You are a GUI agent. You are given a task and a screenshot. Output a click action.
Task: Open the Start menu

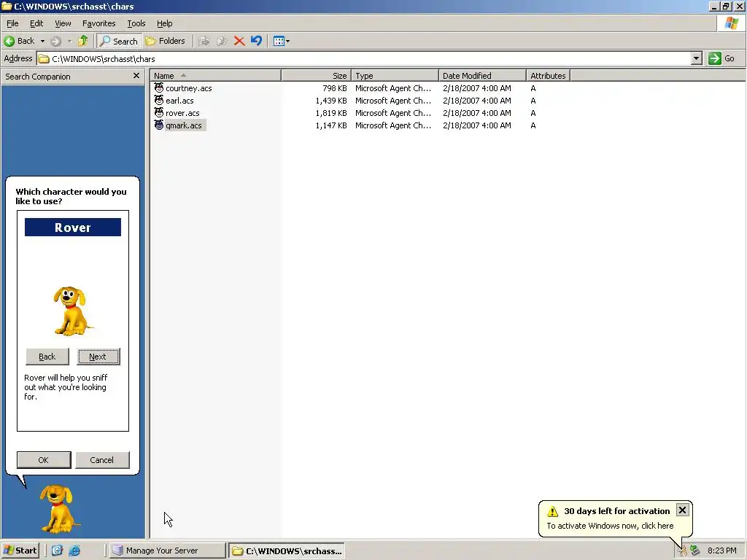pos(20,551)
